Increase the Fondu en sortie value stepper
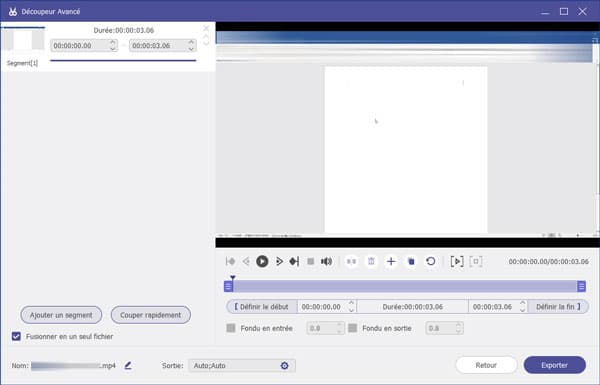The width and height of the screenshot is (600, 385). coord(458,325)
